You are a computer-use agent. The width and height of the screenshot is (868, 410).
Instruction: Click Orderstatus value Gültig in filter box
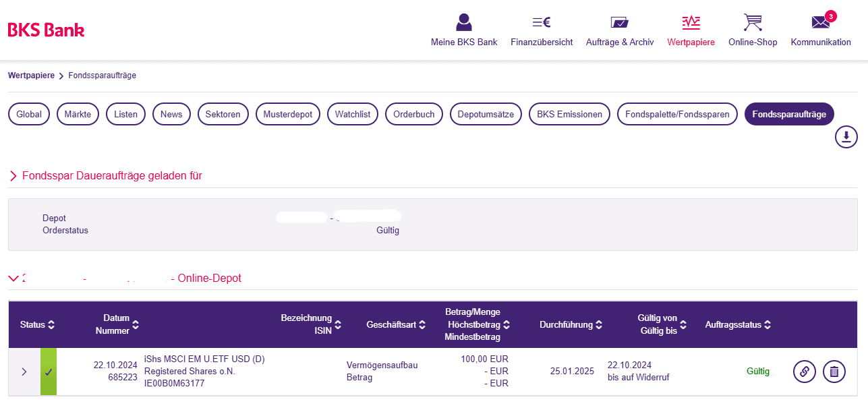click(388, 231)
